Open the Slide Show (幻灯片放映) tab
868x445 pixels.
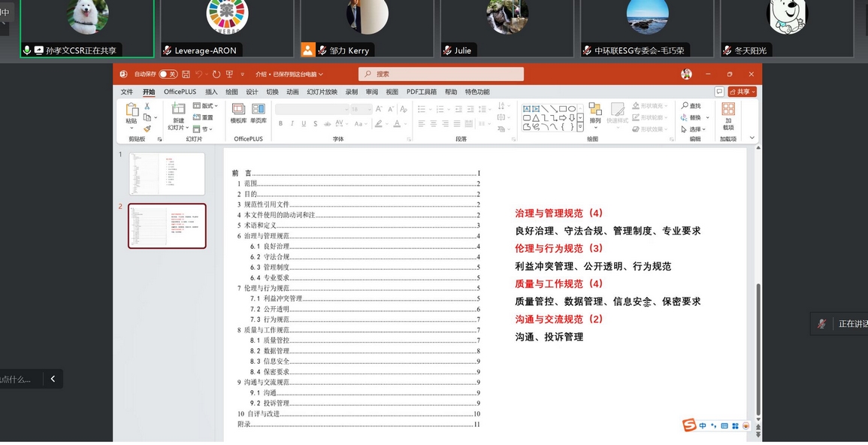pyautogui.click(x=322, y=91)
